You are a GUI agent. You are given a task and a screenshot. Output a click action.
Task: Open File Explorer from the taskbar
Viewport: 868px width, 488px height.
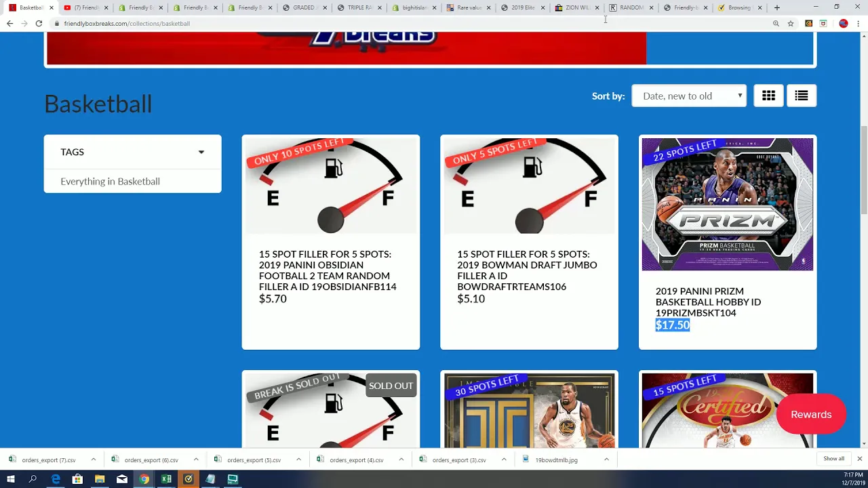coord(100,479)
